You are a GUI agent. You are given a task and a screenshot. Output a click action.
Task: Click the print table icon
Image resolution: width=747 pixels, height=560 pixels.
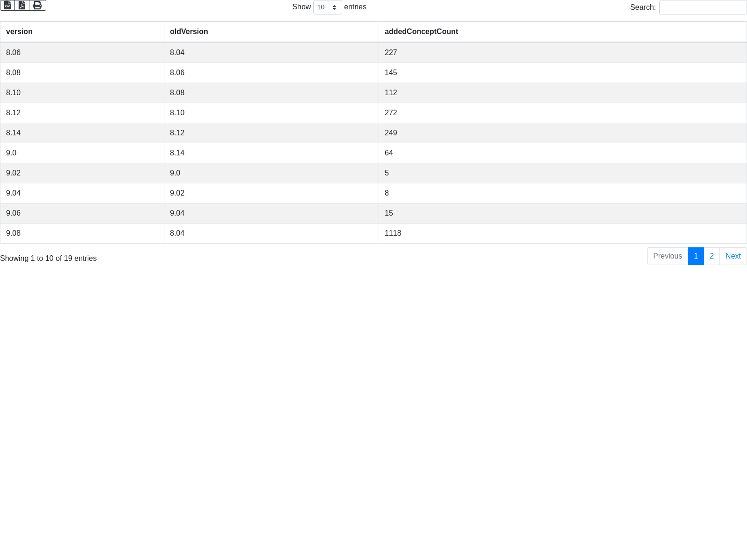click(37, 5)
